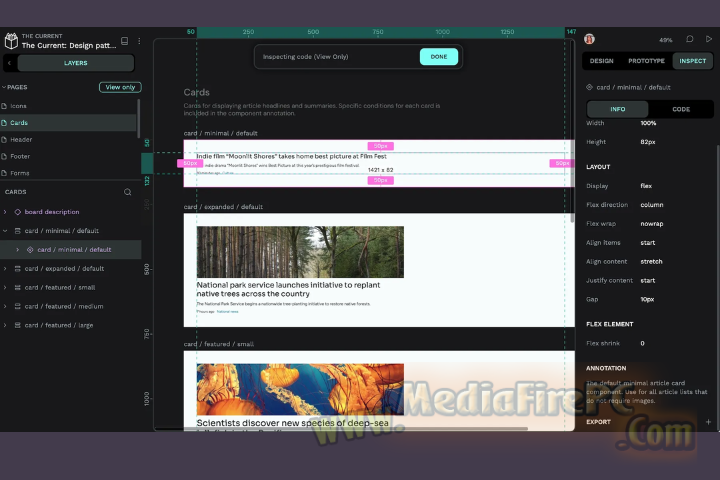Click the Flex direction column value
This screenshot has height=480, width=720.
tap(652, 204)
